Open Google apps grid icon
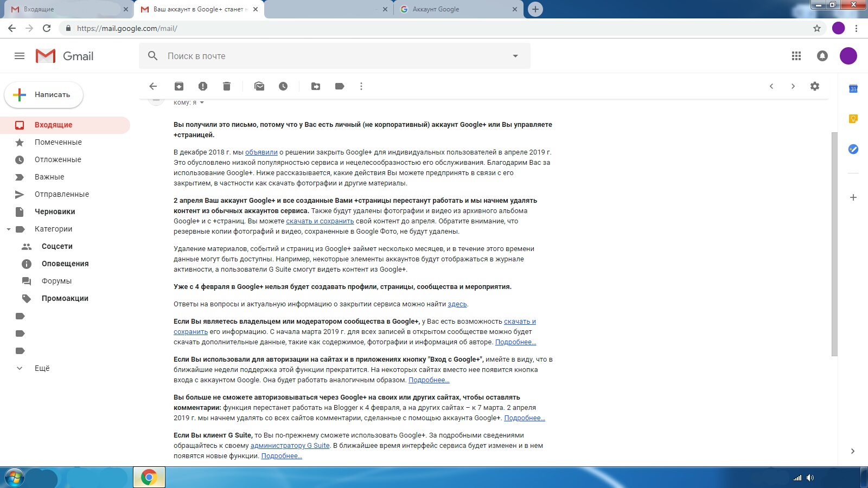This screenshot has width=868, height=488. [x=796, y=56]
